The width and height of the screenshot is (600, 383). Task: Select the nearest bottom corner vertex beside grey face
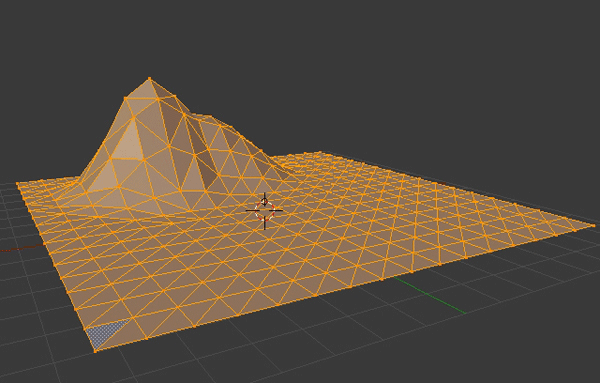click(x=95, y=350)
